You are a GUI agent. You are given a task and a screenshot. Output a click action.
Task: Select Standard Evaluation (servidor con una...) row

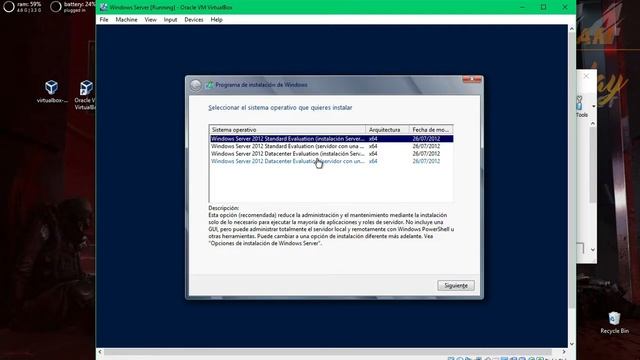(331, 146)
